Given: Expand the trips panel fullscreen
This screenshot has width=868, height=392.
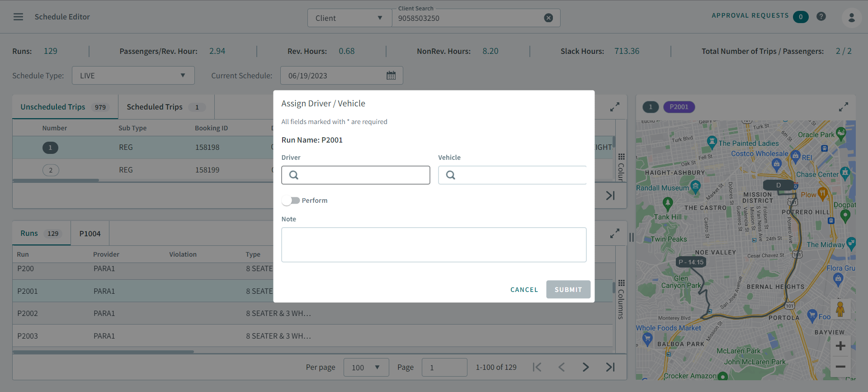Looking at the screenshot, I should (x=614, y=107).
